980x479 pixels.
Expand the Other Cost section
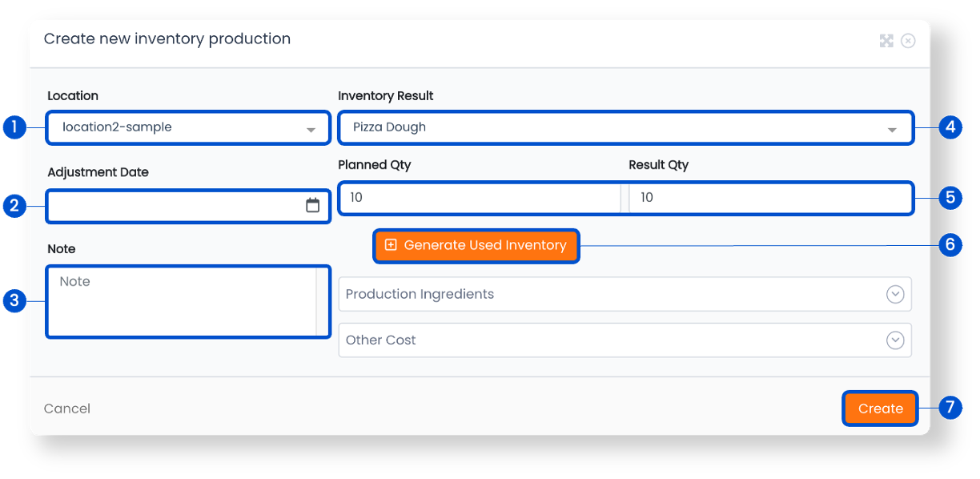tap(625, 340)
